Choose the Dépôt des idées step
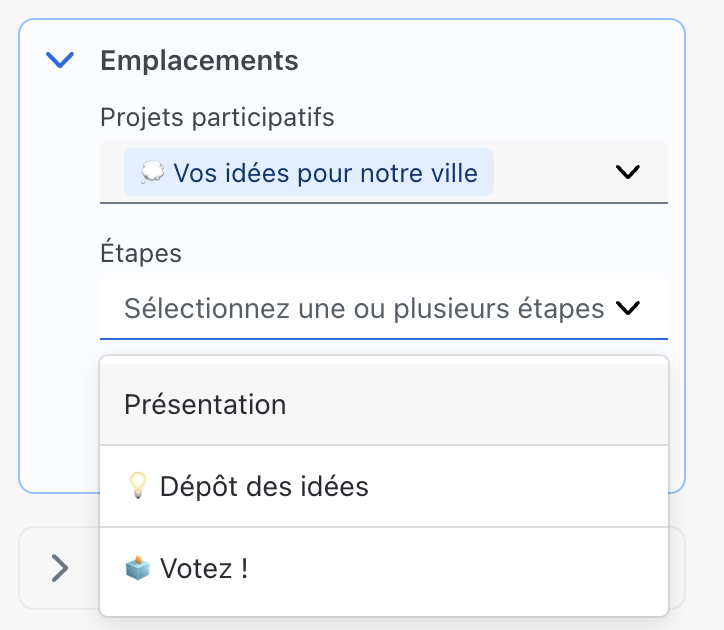Image resolution: width=724 pixels, height=630 pixels. point(263,487)
